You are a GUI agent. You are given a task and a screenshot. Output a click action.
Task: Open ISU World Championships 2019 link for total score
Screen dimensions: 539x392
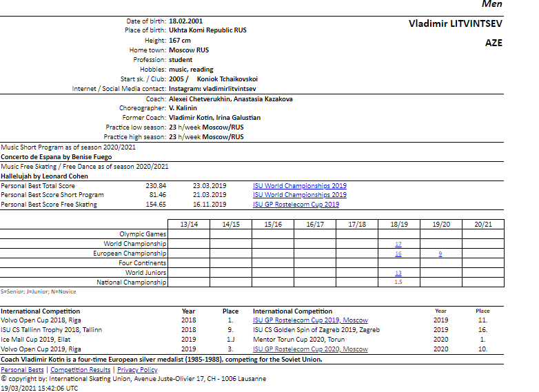[299, 186]
